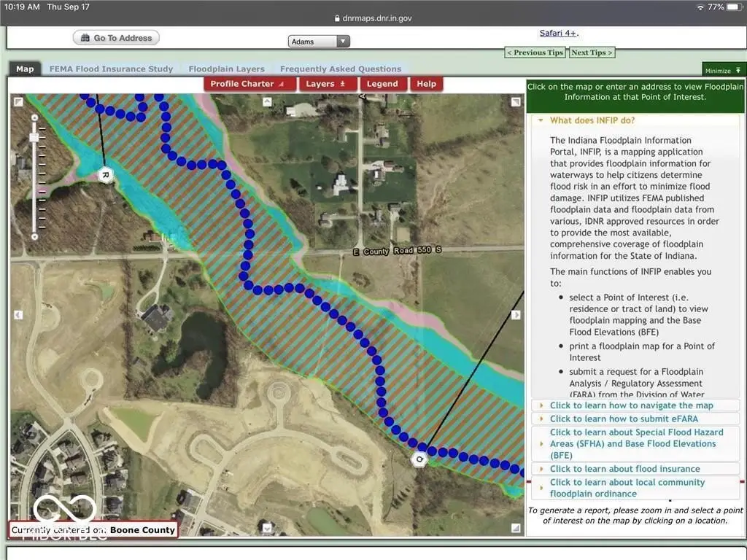
Task: Click the R cross-section hexagon marker
Action: [106, 175]
